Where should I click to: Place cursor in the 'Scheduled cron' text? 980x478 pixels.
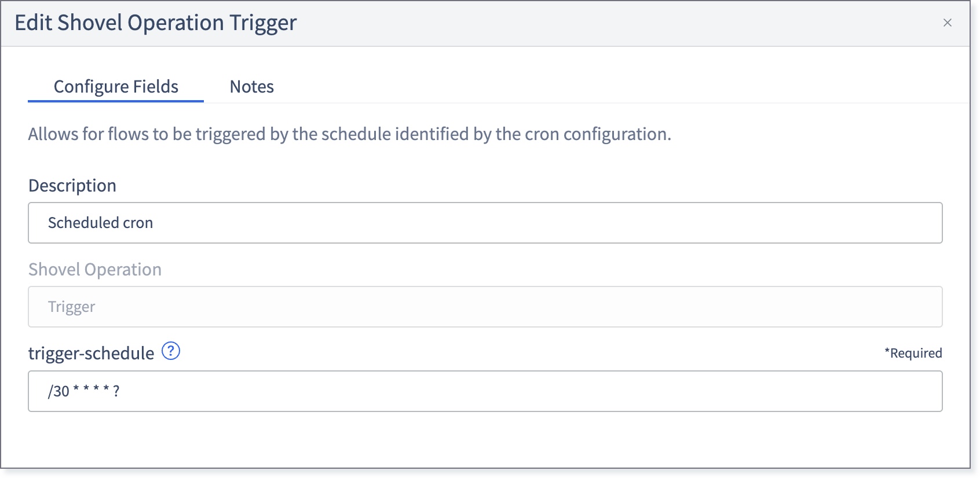[x=100, y=223]
